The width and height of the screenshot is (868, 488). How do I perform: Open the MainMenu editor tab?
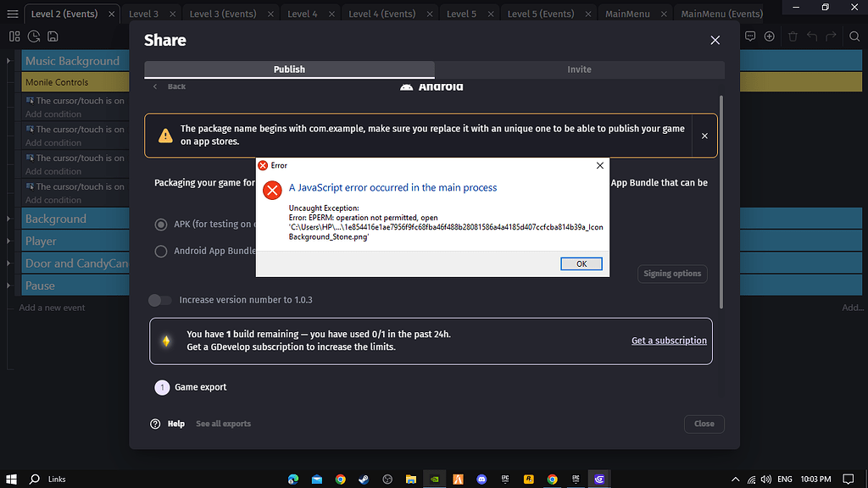627,14
